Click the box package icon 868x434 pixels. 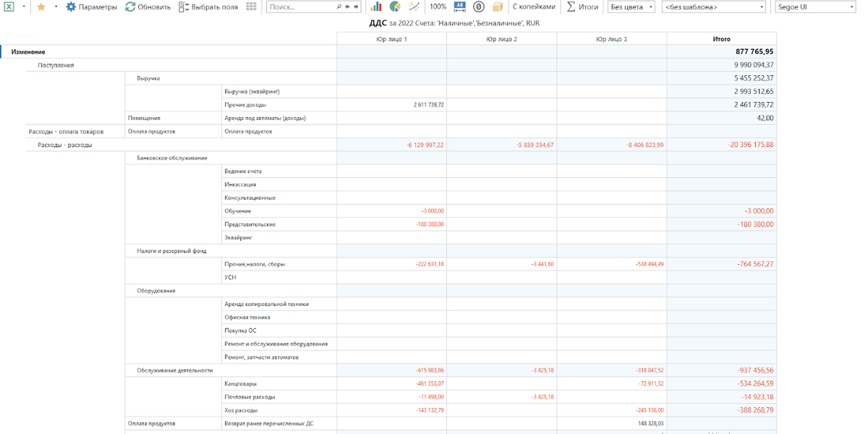point(497,7)
